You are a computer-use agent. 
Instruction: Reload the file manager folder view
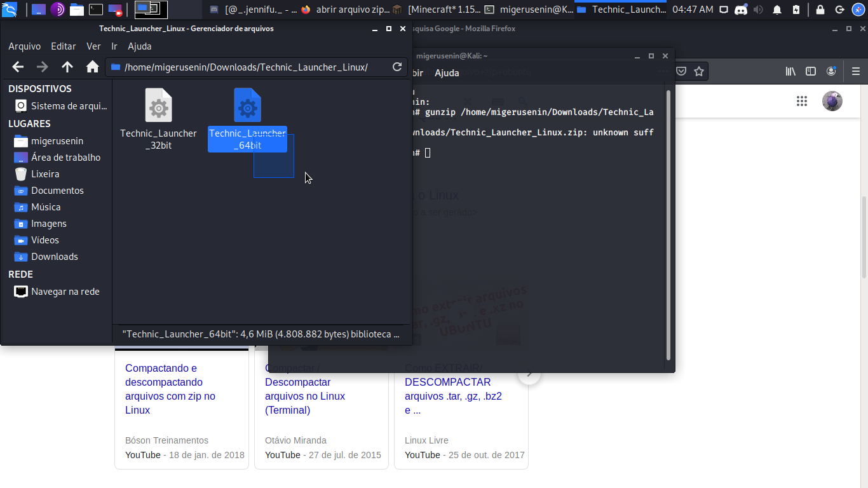pyautogui.click(x=397, y=67)
